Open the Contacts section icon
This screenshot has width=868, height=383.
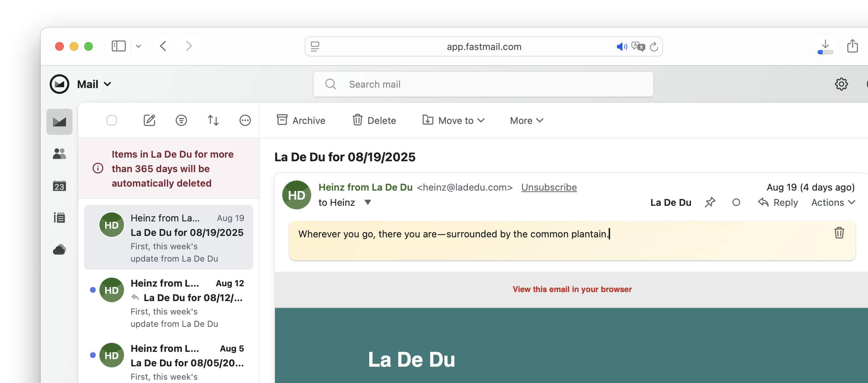[59, 154]
